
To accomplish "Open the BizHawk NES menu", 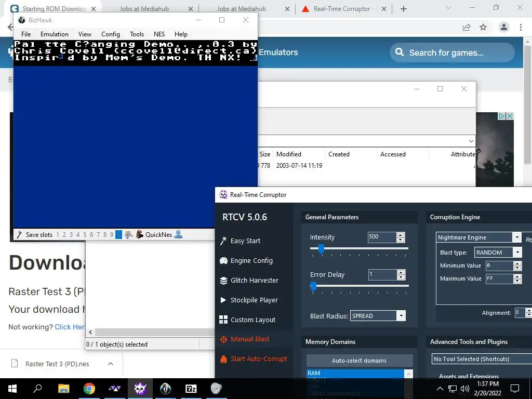I will (x=159, y=34).
